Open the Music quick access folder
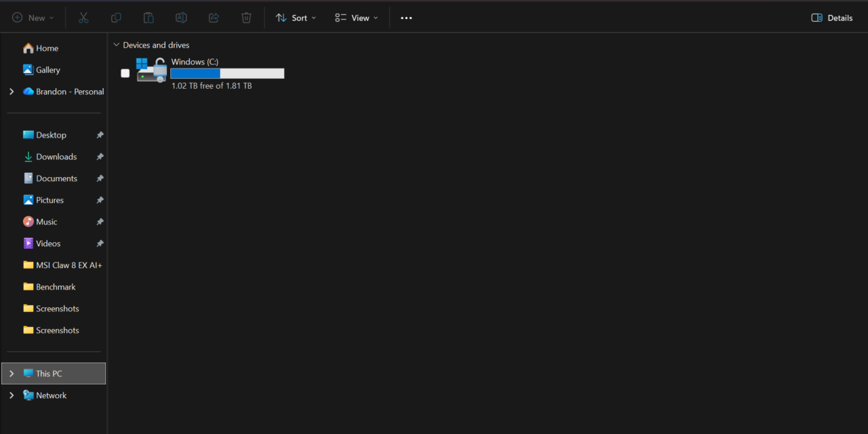Image resolution: width=868 pixels, height=434 pixels. coord(40,222)
